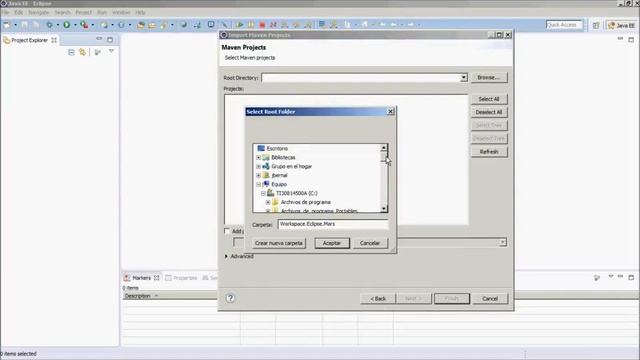Open the working set combo arrow
The height and width of the screenshot is (360, 640).
point(502,242)
